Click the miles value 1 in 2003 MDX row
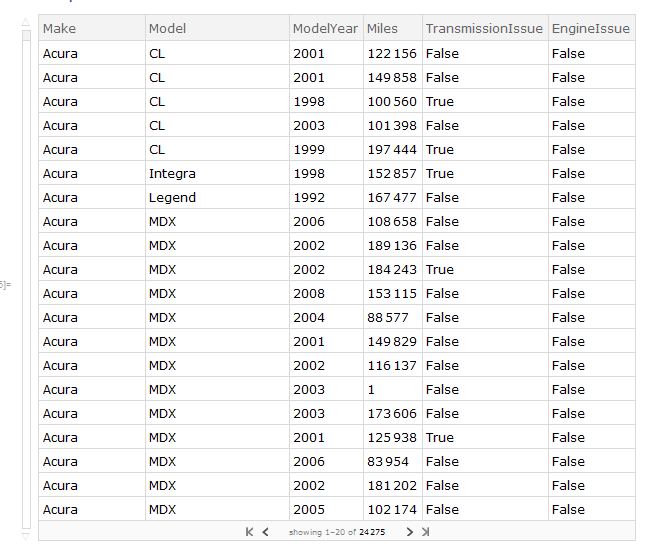Screen dimensions: 659x554 pos(371,390)
